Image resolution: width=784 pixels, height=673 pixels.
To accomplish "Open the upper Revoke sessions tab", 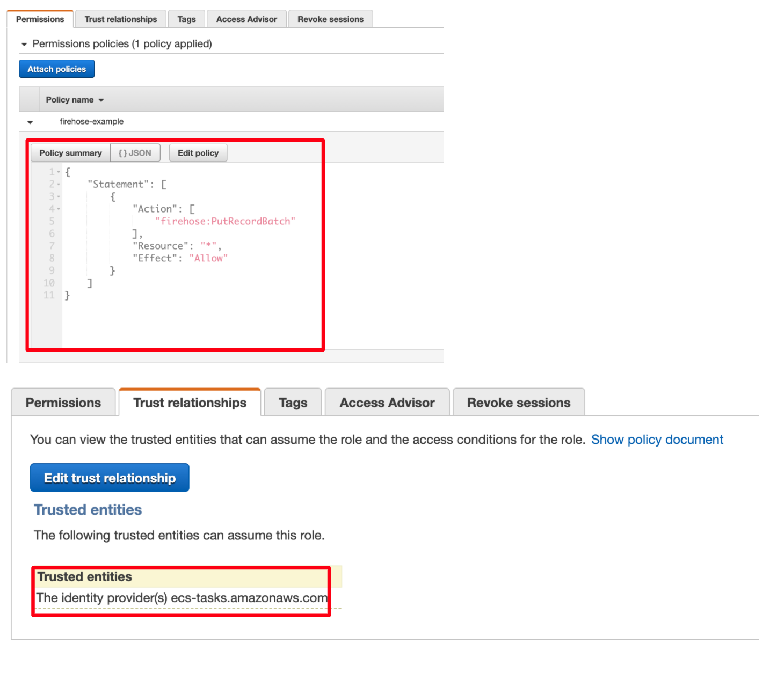I will click(x=330, y=19).
